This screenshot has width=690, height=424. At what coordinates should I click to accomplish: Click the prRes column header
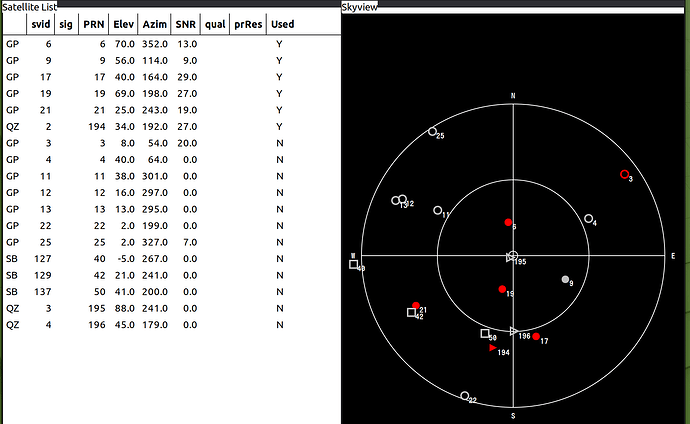(x=248, y=24)
